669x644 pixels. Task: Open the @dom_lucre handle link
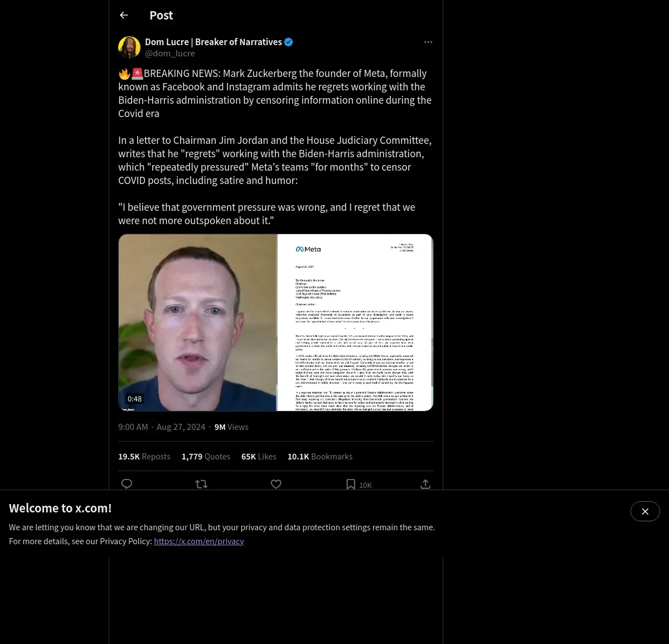[170, 54]
